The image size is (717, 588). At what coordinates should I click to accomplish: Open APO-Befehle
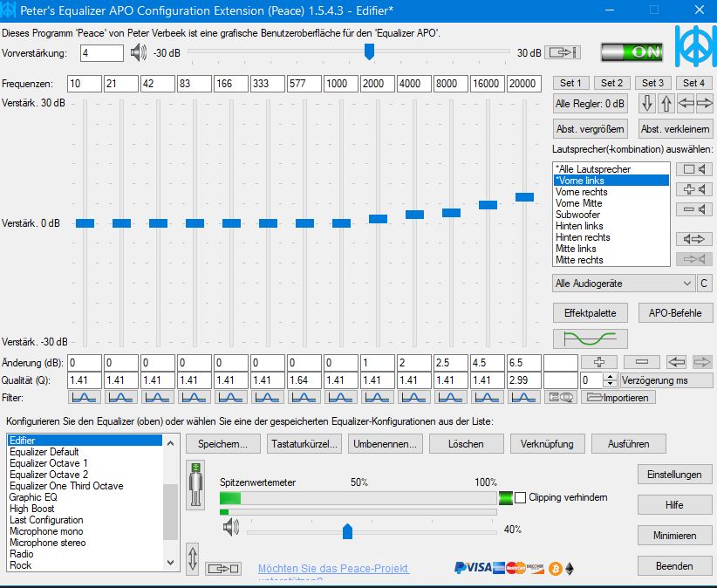675,313
